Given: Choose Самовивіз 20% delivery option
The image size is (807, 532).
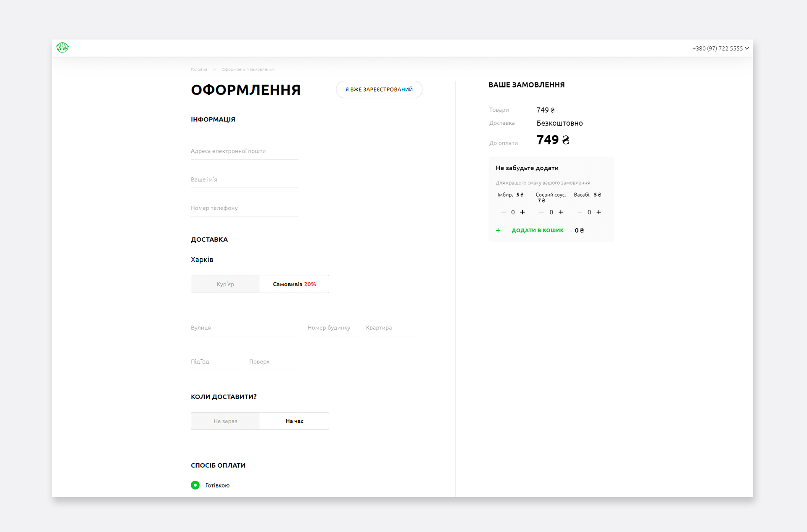Looking at the screenshot, I should 294,284.
